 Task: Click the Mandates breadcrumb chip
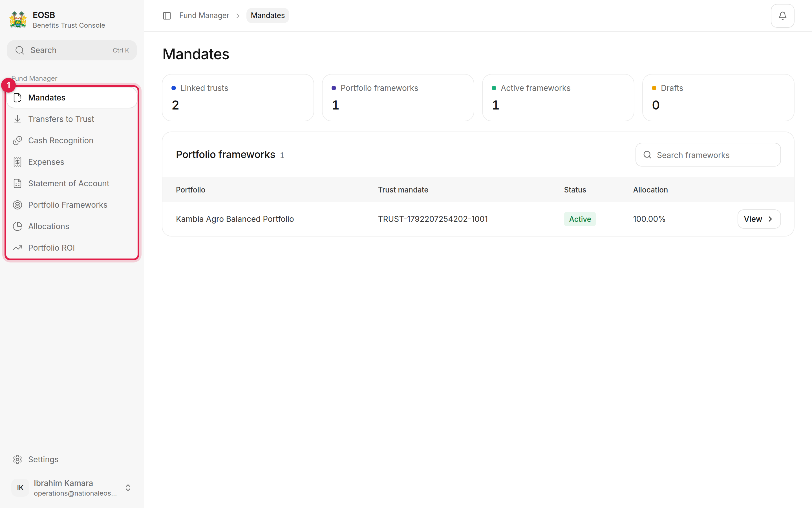coord(267,16)
